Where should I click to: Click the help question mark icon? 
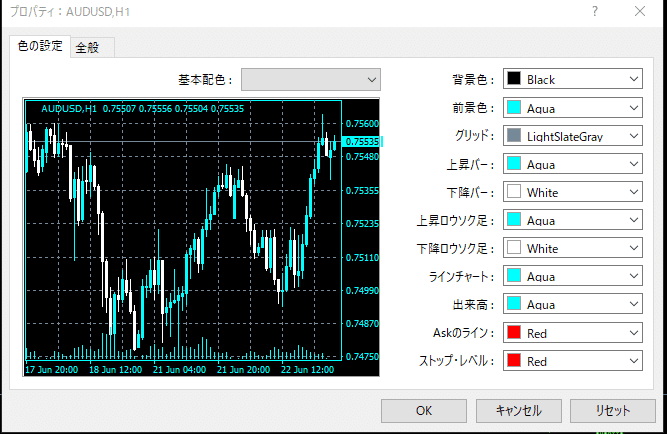[x=595, y=11]
